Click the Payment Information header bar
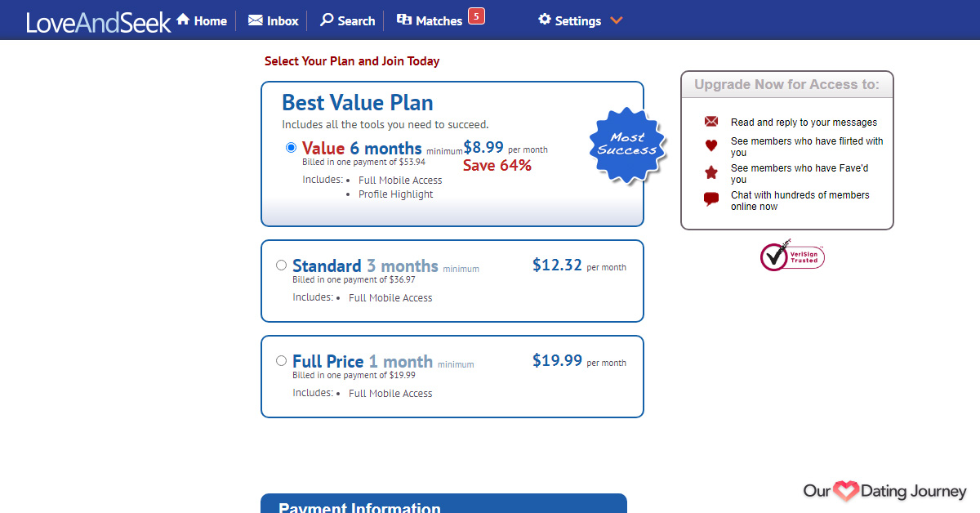980x513 pixels. [x=443, y=503]
